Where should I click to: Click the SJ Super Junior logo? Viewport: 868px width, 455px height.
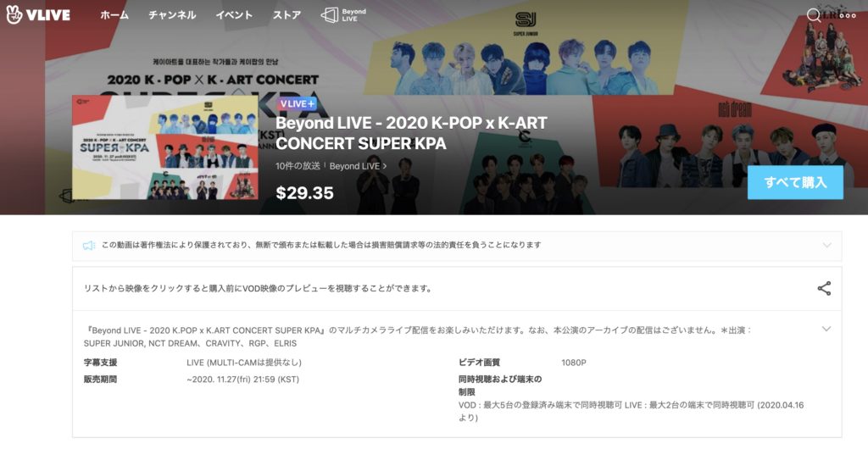(x=526, y=24)
